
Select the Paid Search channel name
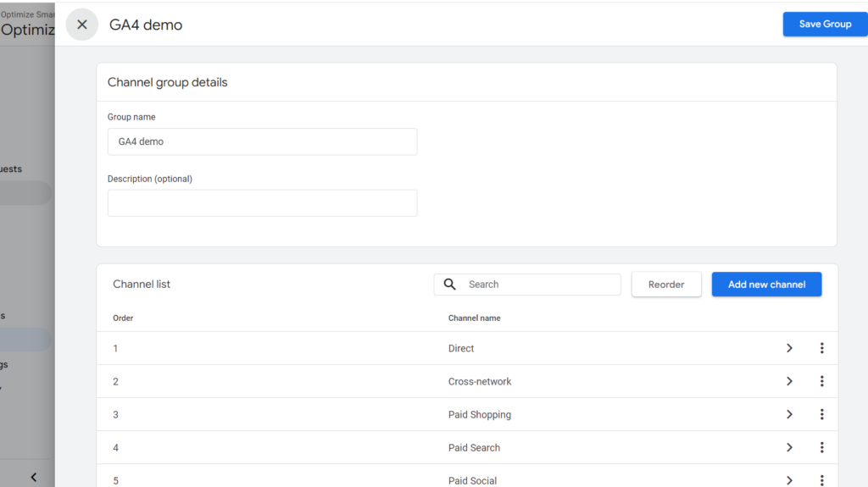475,448
